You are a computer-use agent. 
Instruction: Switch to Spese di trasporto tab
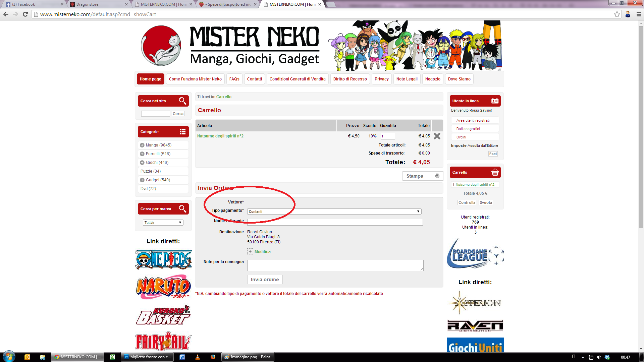(x=228, y=4)
